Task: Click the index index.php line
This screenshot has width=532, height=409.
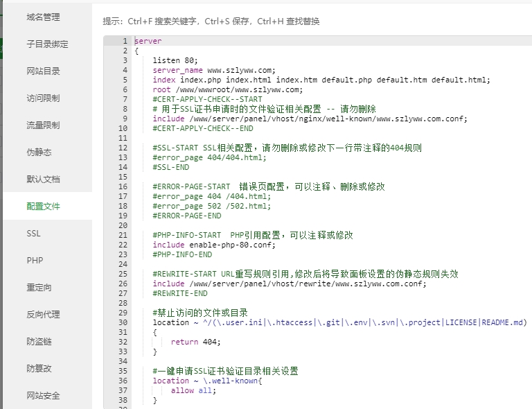Action: click(x=321, y=80)
